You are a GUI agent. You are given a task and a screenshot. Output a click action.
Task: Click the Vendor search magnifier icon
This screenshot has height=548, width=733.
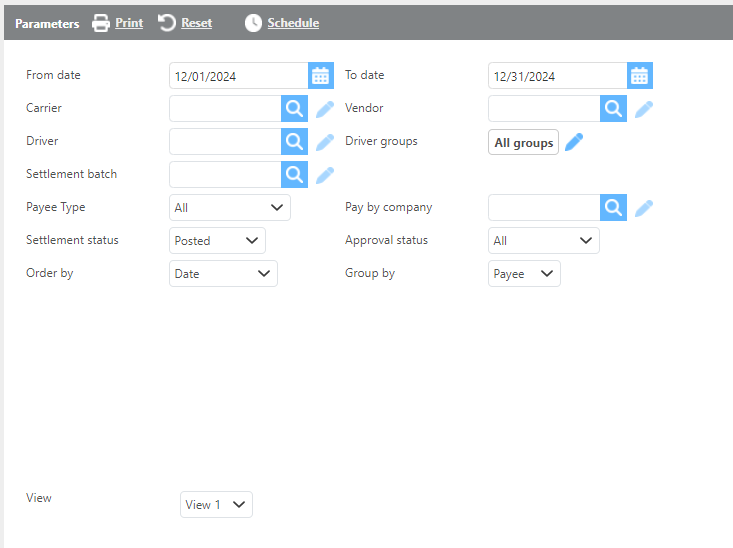pos(613,109)
